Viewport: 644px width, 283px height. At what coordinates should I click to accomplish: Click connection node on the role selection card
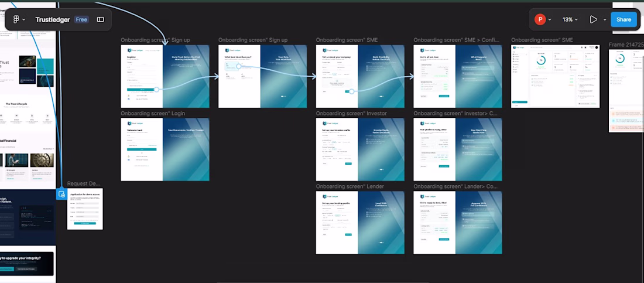pyautogui.click(x=239, y=66)
